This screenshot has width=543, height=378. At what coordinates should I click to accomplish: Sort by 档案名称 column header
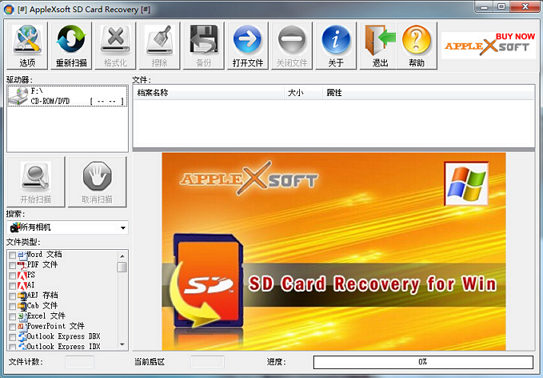click(x=209, y=93)
